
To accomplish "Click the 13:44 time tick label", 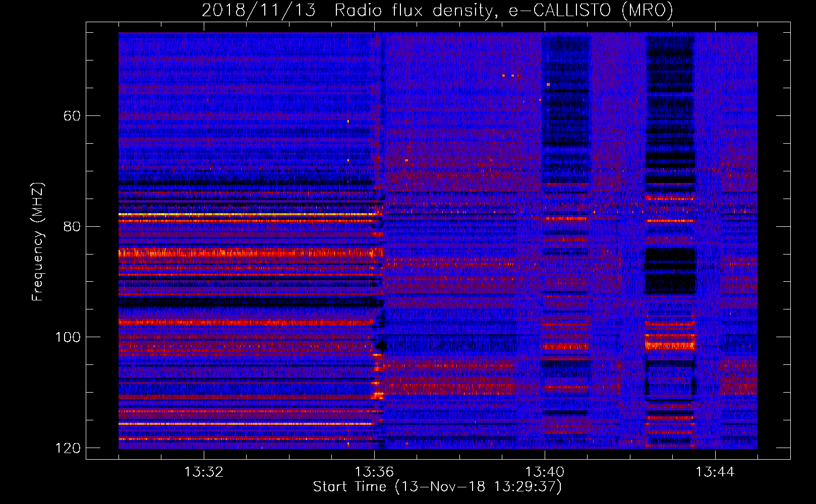I will coord(715,472).
